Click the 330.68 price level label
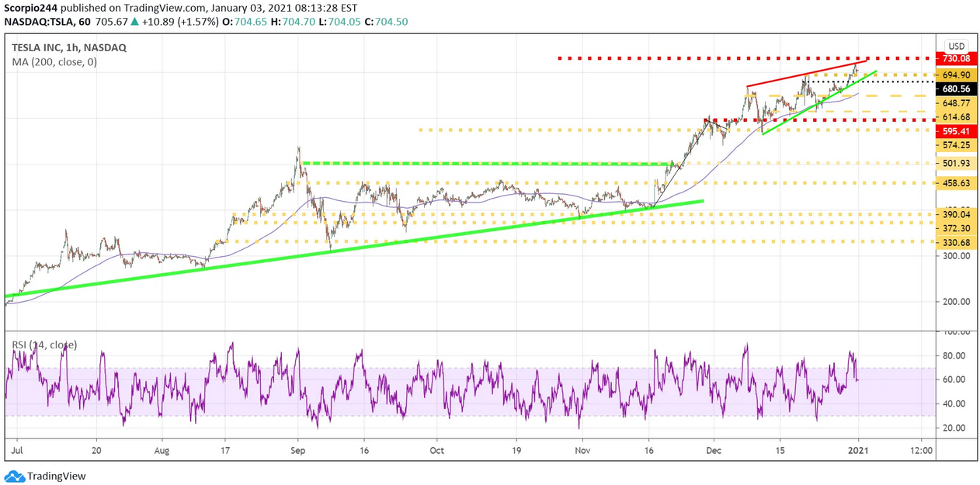 click(956, 242)
